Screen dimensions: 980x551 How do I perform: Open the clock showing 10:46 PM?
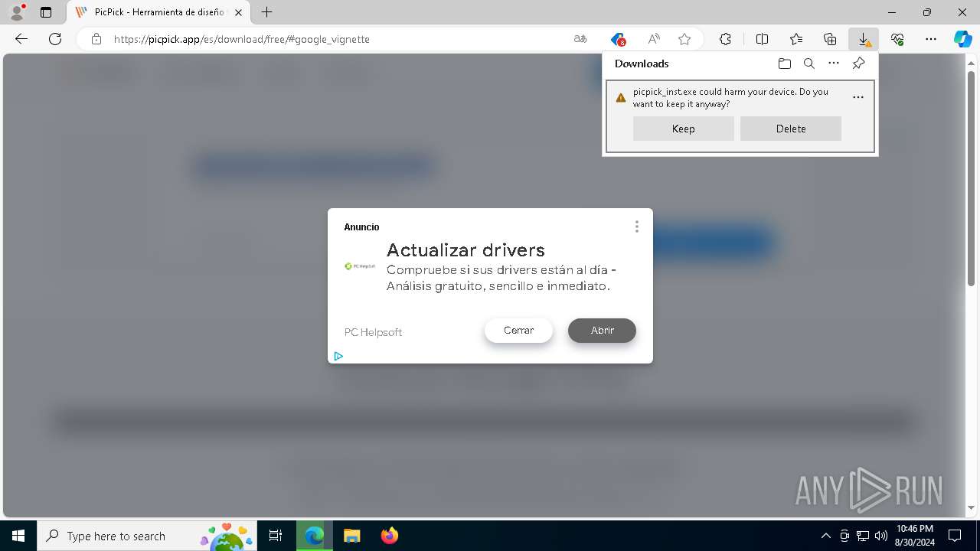(914, 536)
